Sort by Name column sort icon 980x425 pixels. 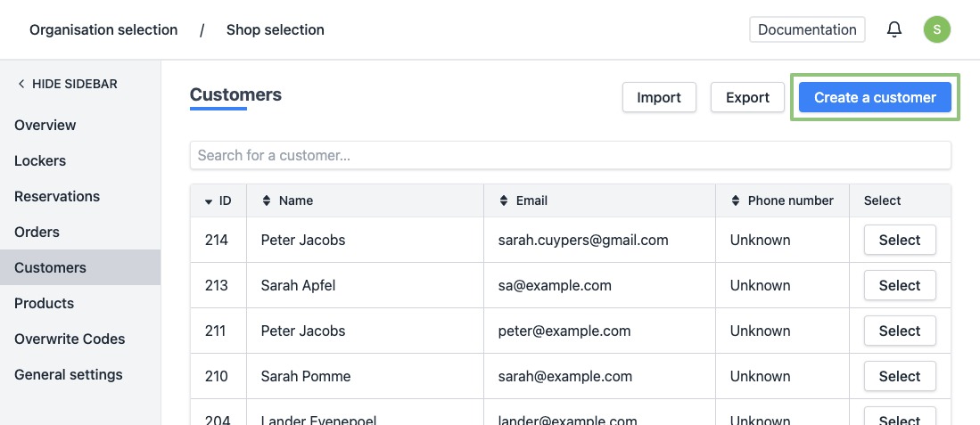266,200
